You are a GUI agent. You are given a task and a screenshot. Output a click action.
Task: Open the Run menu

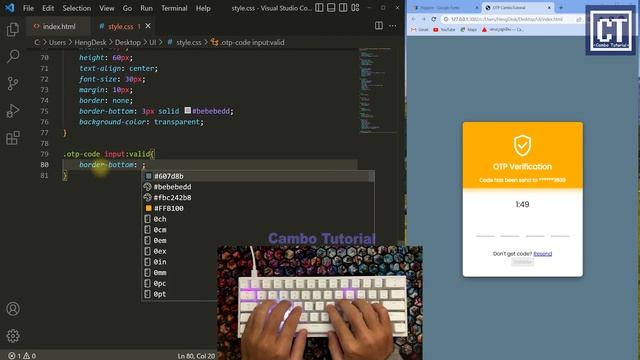pos(146,8)
